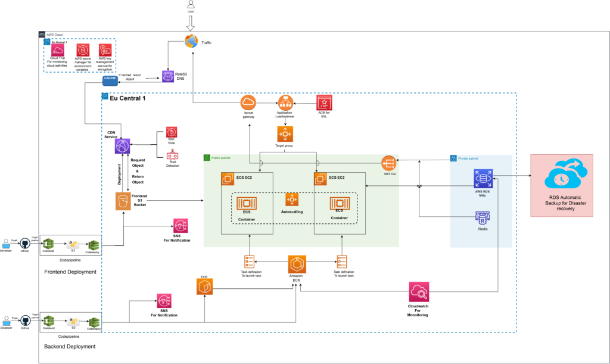Select the Cloudwatch For Monitoring icon
Screen dimensions: 610x364
[419, 292]
